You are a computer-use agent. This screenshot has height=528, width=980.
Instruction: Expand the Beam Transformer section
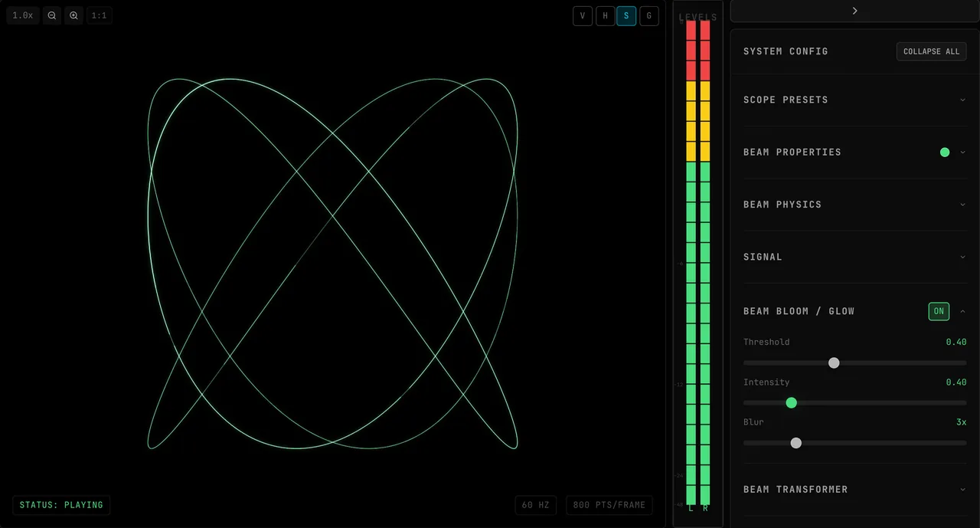855,489
